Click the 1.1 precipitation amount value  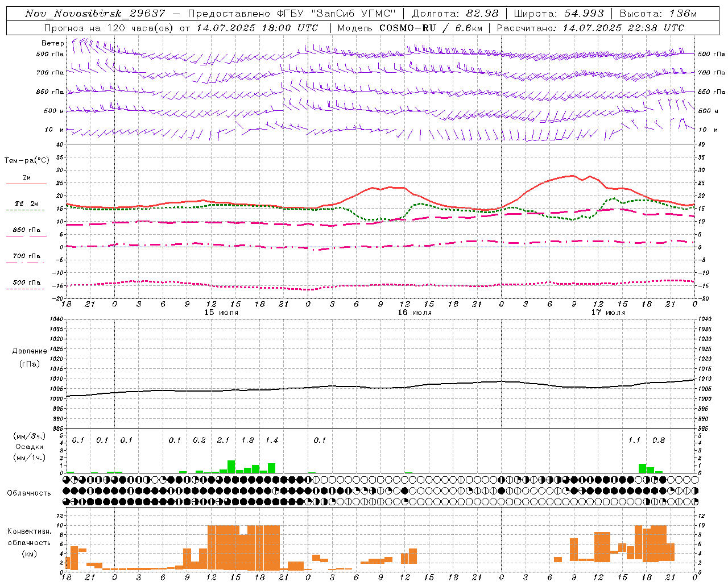tap(634, 440)
